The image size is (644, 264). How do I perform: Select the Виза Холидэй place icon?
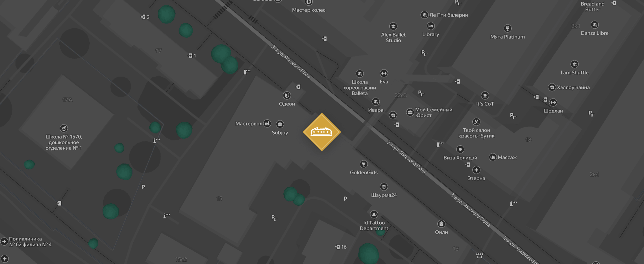[x=460, y=149]
